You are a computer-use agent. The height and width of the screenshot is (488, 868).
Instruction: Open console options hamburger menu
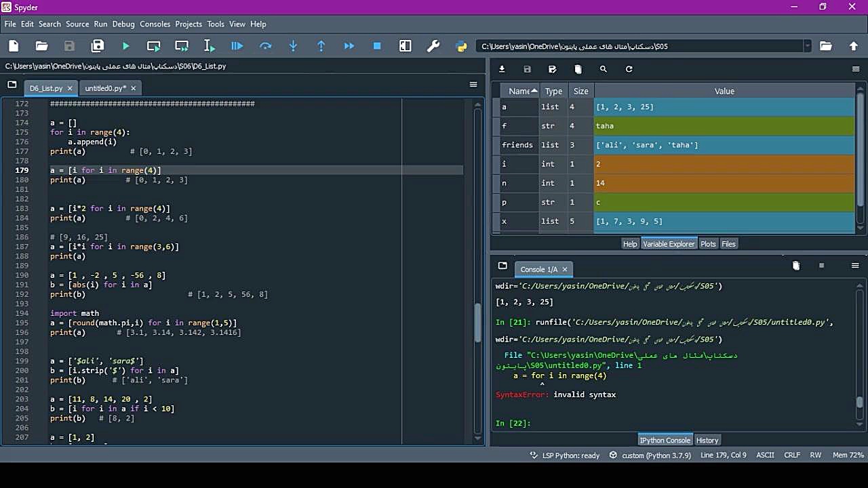(x=855, y=266)
